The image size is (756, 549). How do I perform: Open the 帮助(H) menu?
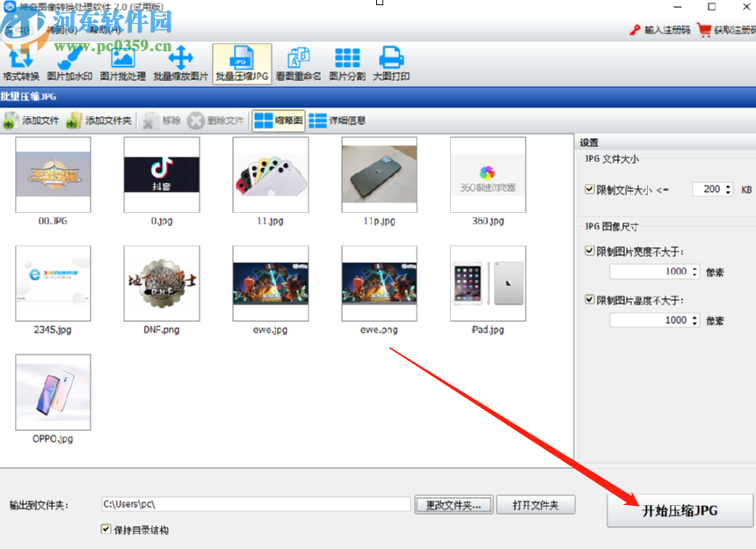104,30
